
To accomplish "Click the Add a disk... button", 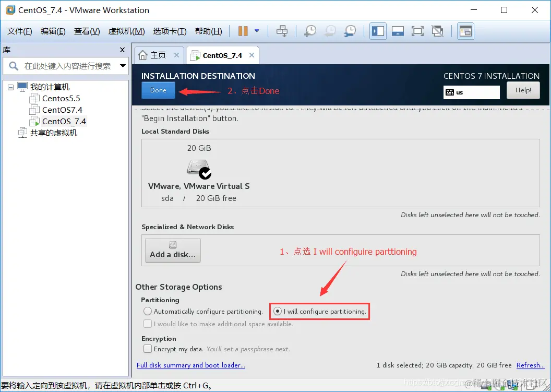I will coord(173,251).
